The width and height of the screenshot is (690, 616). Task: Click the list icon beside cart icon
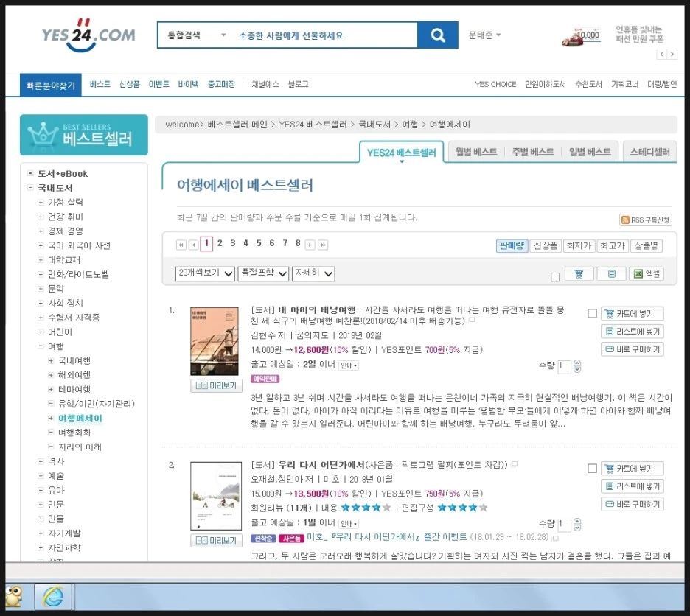[x=612, y=274]
